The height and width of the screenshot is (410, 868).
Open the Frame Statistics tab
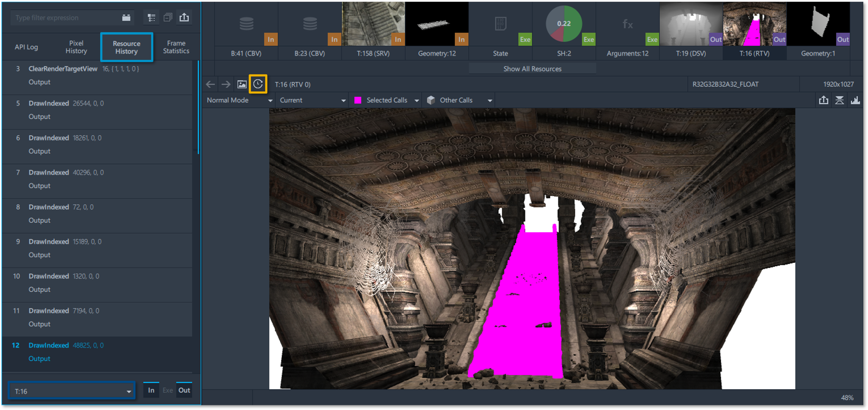pyautogui.click(x=176, y=47)
